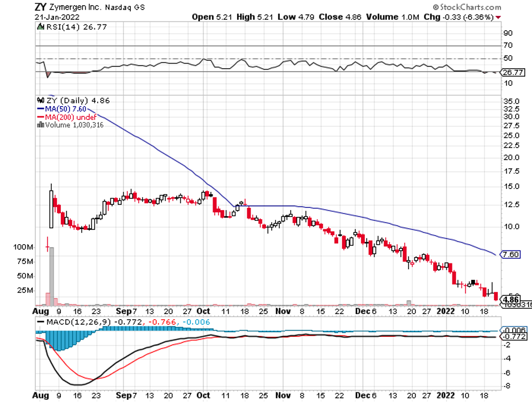Open the StockCharts.com watermark link
Image resolution: width=532 pixels, height=402 pixels.
click(x=470, y=8)
